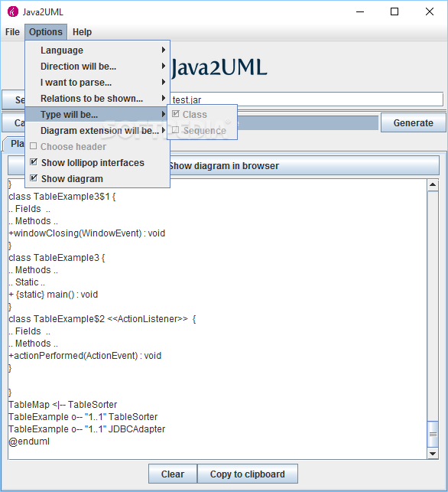Close the Java2UML window

pos(430,12)
